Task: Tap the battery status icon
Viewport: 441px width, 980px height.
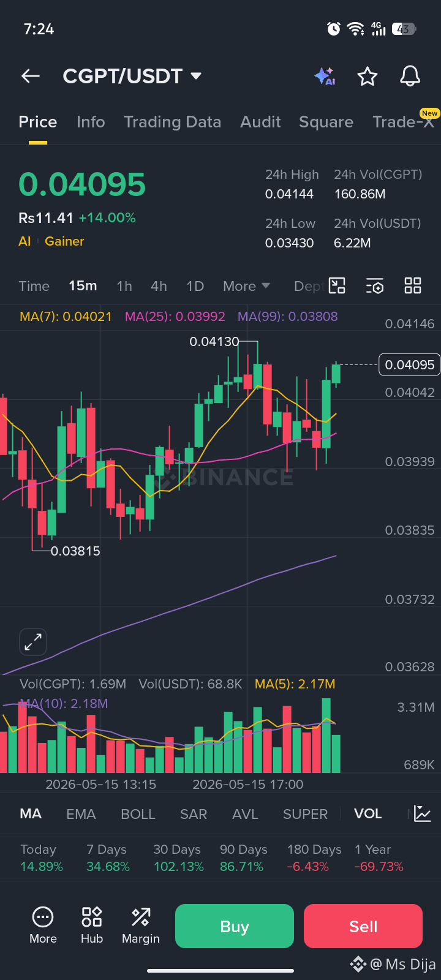Action: (x=404, y=28)
